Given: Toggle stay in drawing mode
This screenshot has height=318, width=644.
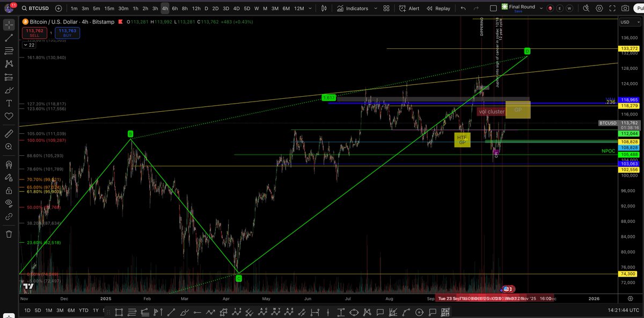Looking at the screenshot, I should pyautogui.click(x=9, y=177).
